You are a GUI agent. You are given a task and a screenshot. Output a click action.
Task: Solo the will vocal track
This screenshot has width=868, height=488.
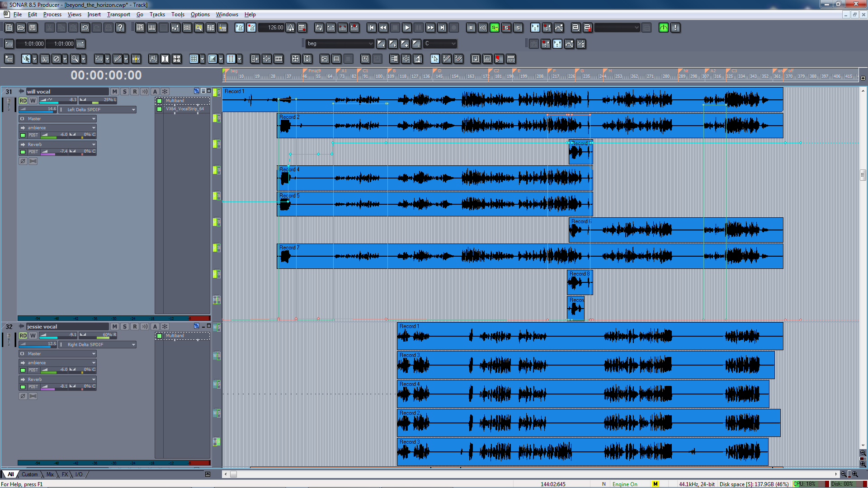[125, 91]
